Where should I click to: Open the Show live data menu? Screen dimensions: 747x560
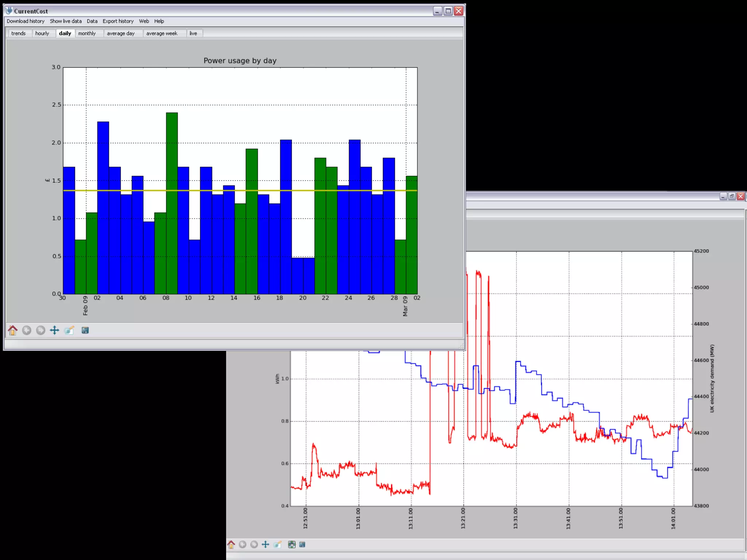point(66,21)
